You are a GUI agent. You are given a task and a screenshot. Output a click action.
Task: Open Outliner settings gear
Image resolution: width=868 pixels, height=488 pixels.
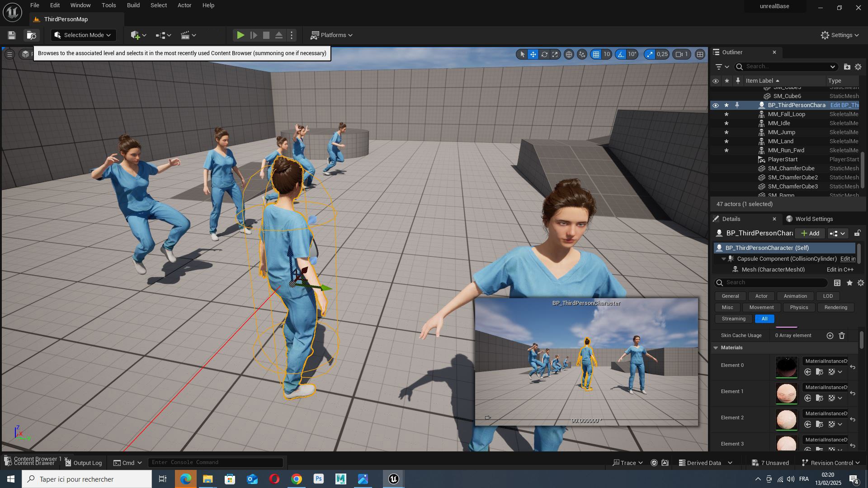click(x=858, y=67)
